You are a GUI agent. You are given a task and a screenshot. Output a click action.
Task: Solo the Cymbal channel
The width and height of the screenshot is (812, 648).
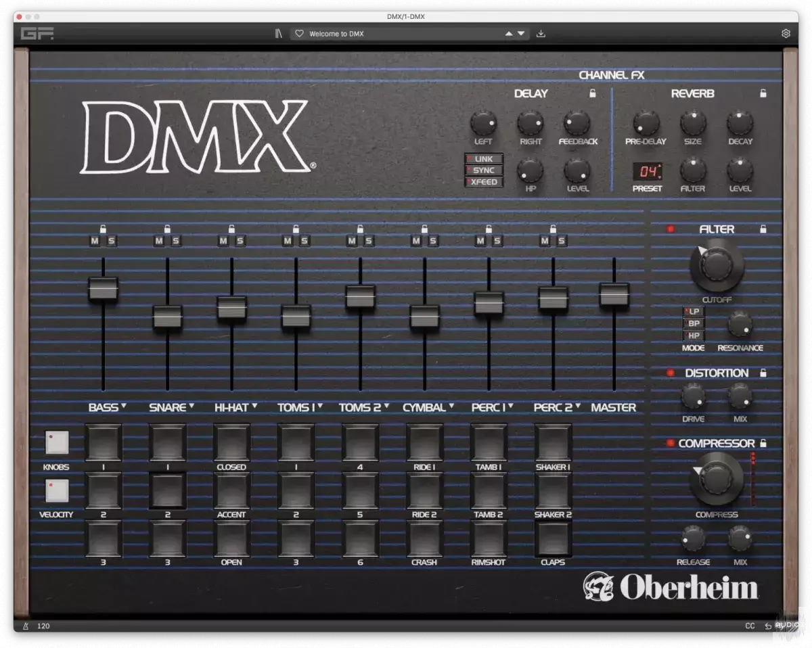click(x=433, y=241)
